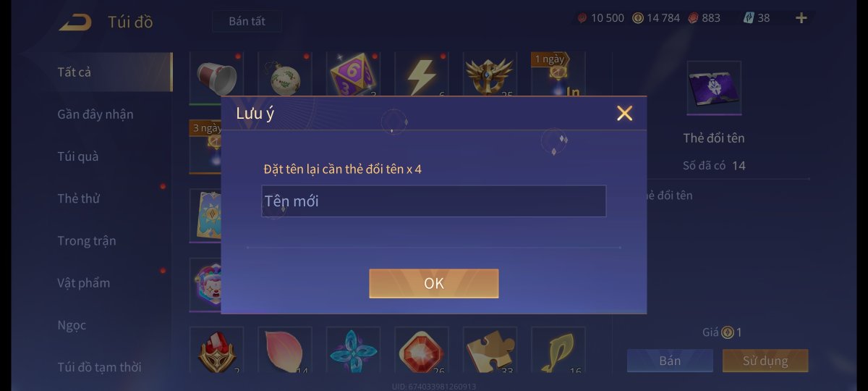Click the Sử dụng button
Viewport: 868px width, 391px height.
pyautogui.click(x=765, y=361)
